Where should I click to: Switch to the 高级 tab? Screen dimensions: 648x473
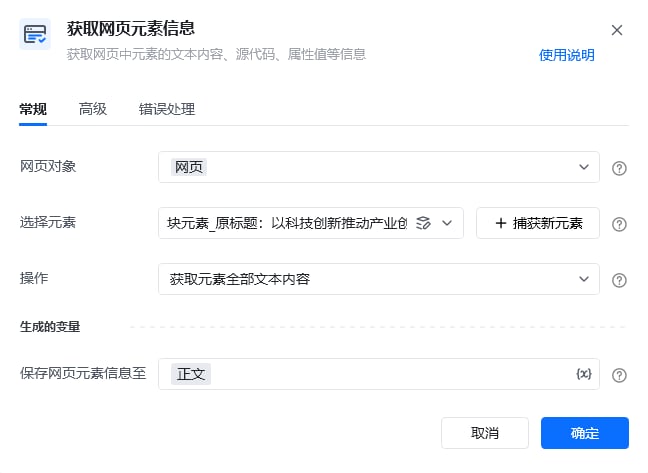click(x=93, y=109)
